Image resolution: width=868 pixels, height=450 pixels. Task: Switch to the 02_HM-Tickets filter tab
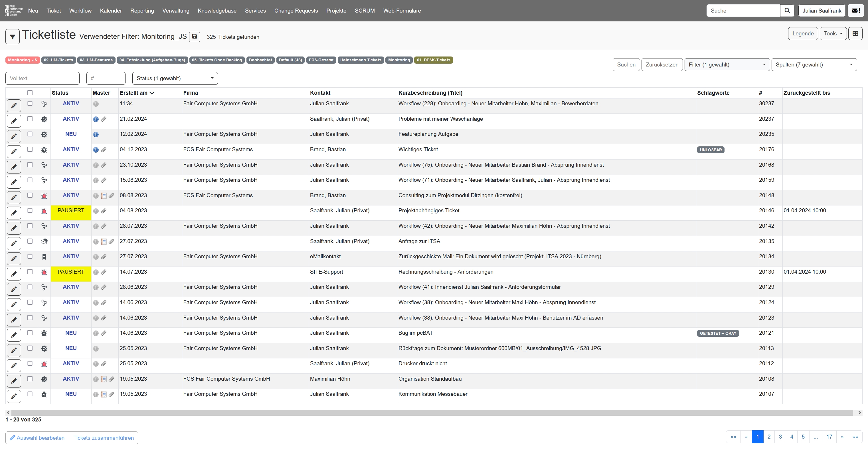pyautogui.click(x=58, y=60)
